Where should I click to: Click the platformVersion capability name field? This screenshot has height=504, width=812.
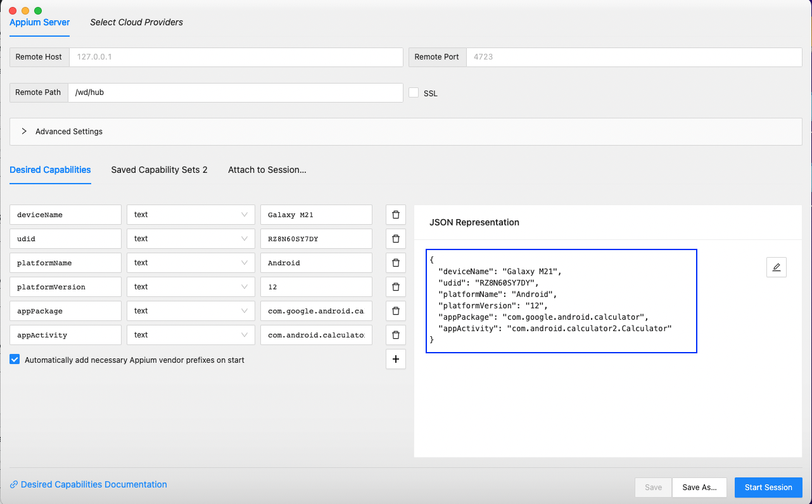[x=66, y=287]
